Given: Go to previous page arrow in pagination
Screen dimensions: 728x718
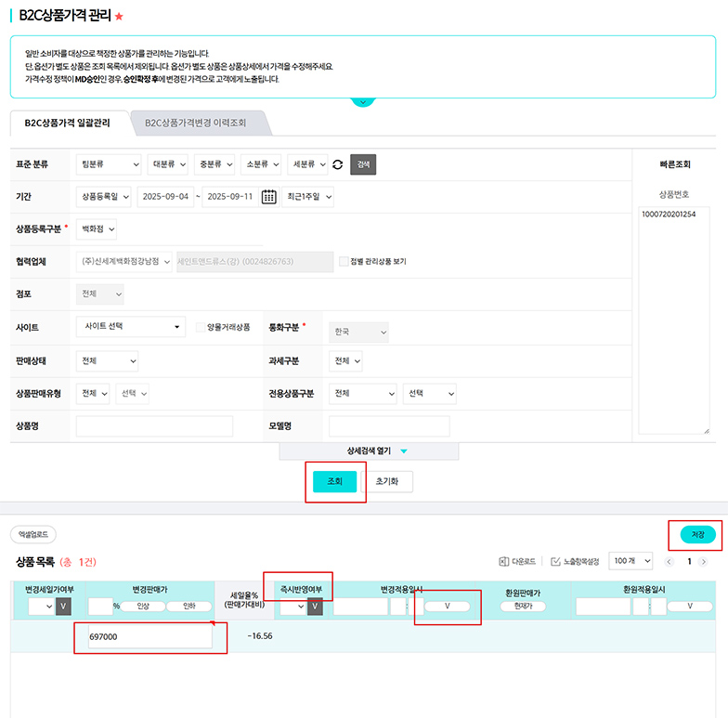Looking at the screenshot, I should pos(669,561).
